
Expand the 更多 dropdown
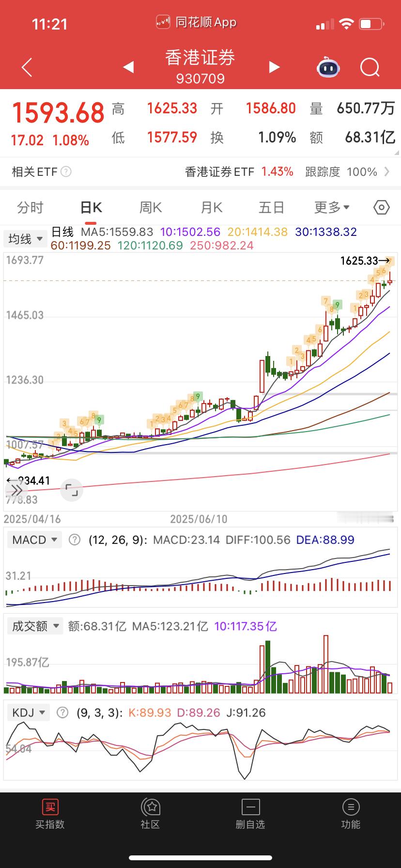[332, 208]
